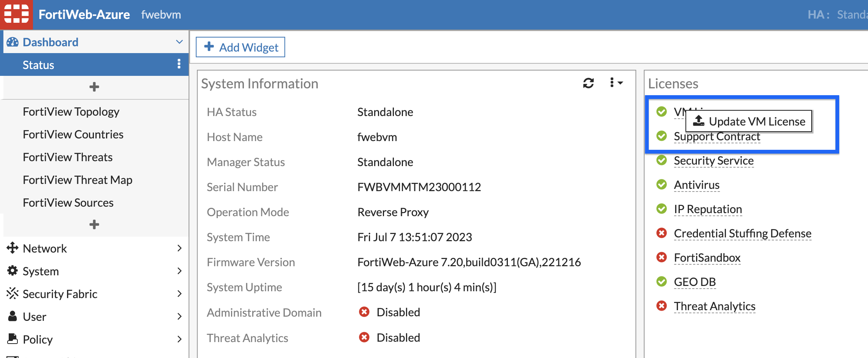
Task: Click the System Uptime value
Action: tap(427, 287)
